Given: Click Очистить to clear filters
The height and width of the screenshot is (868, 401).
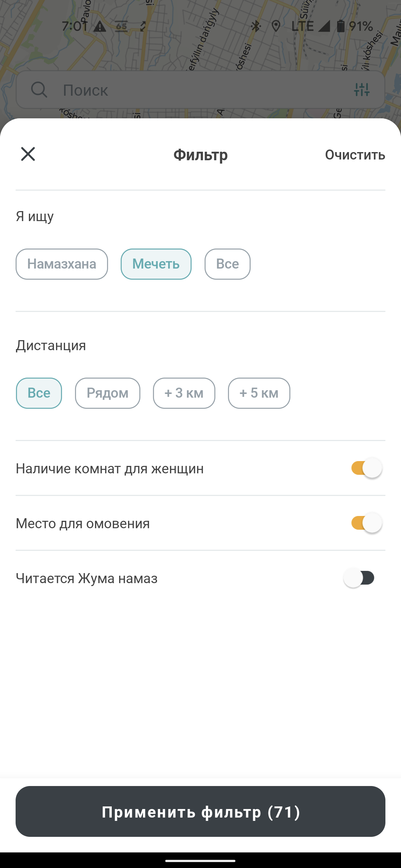Looking at the screenshot, I should pos(355,155).
